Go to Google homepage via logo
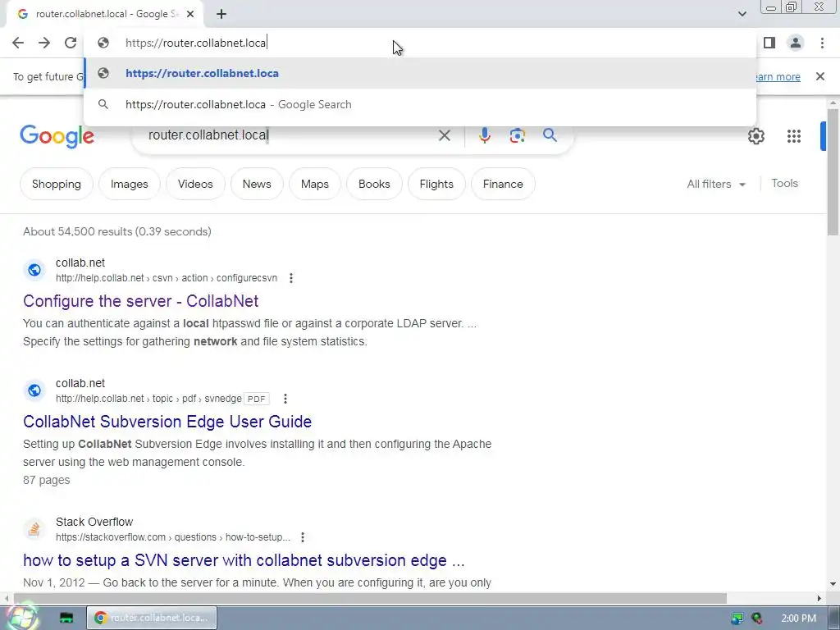The height and width of the screenshot is (630, 840). pos(57,136)
